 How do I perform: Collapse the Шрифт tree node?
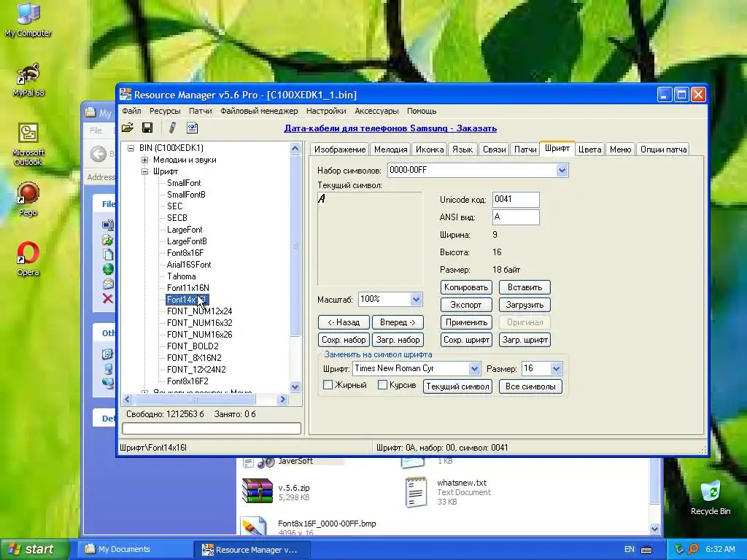pyautogui.click(x=145, y=171)
